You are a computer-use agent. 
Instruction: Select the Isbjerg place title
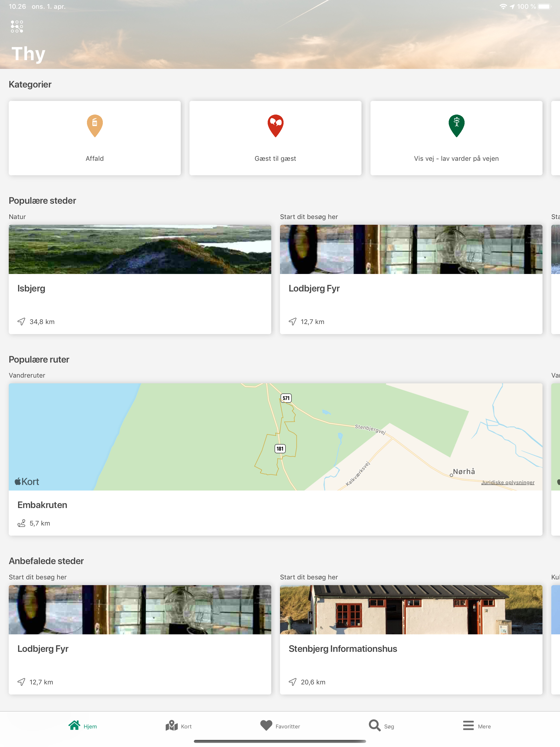pos(31,288)
